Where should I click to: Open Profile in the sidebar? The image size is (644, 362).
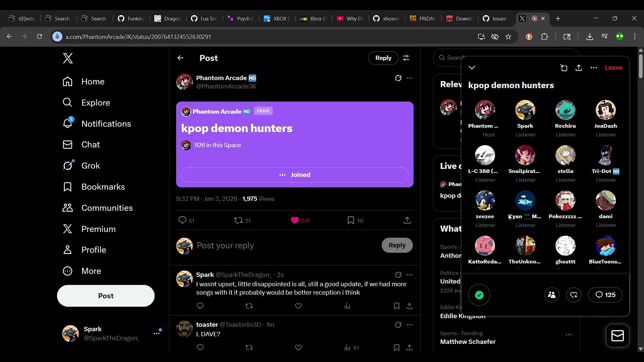(x=84, y=250)
